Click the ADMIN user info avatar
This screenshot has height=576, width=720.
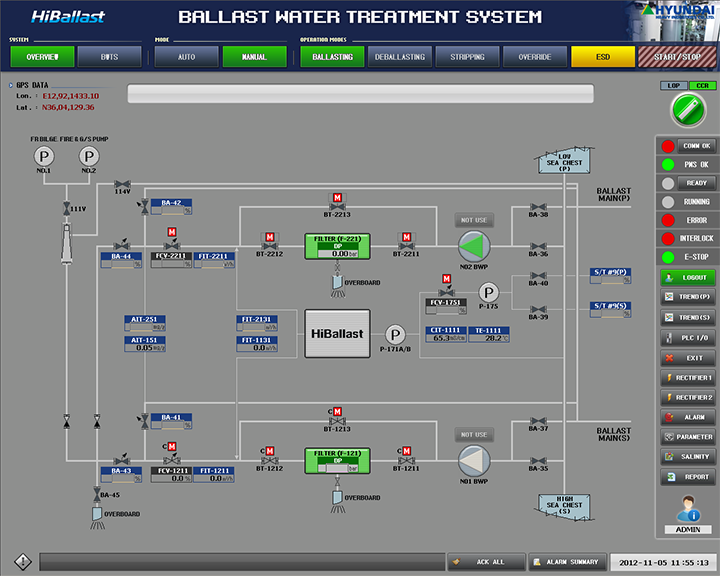click(688, 509)
